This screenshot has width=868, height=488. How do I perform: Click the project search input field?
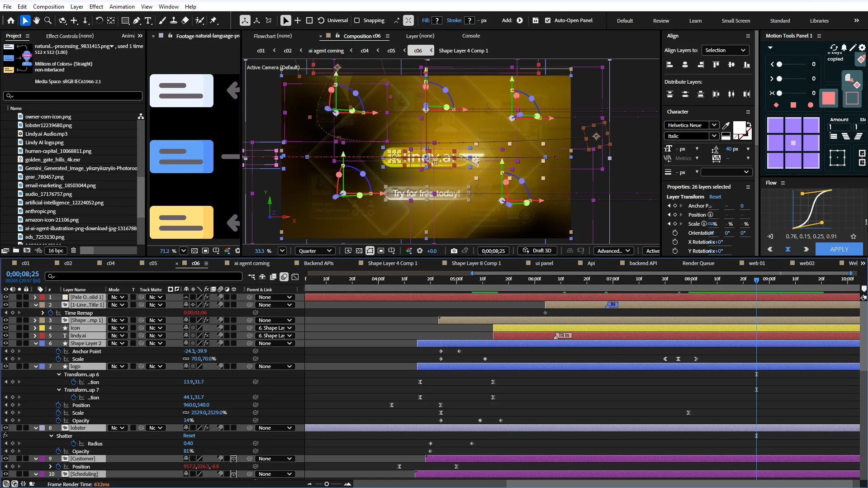[73, 96]
